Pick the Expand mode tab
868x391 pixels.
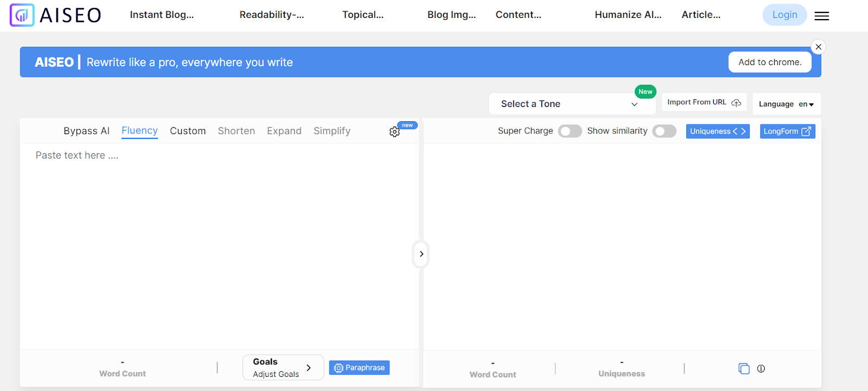(284, 131)
